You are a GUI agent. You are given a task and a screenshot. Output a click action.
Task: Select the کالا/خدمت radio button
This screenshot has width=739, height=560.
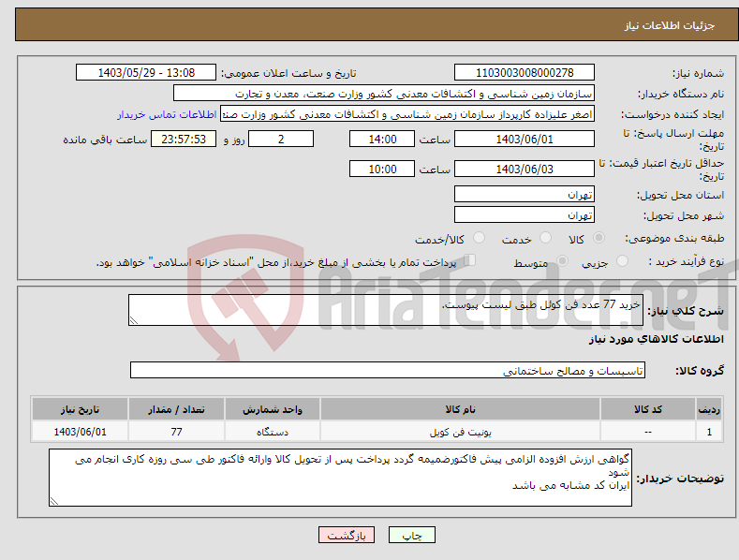(x=479, y=238)
